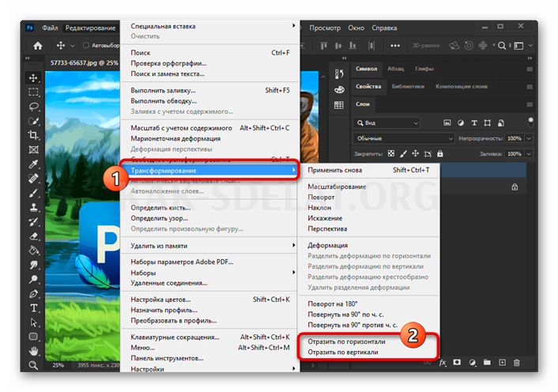Select the Rectangle shape tool
The width and height of the screenshot is (558, 392).
(33, 337)
